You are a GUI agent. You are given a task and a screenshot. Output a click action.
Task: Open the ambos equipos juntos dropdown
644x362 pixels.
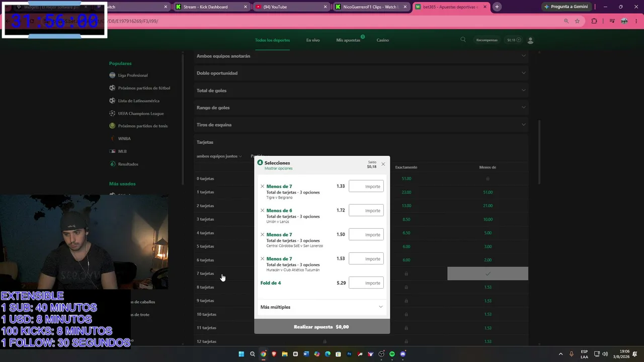(x=219, y=156)
